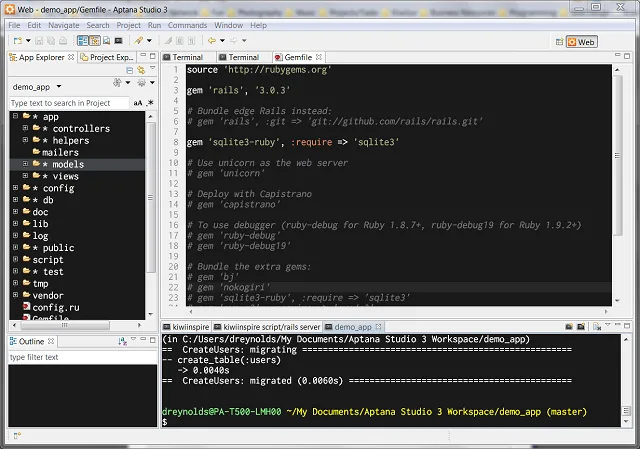Open the Commands menu
Image resolution: width=640 pixels, height=449 pixels.
[x=187, y=25]
